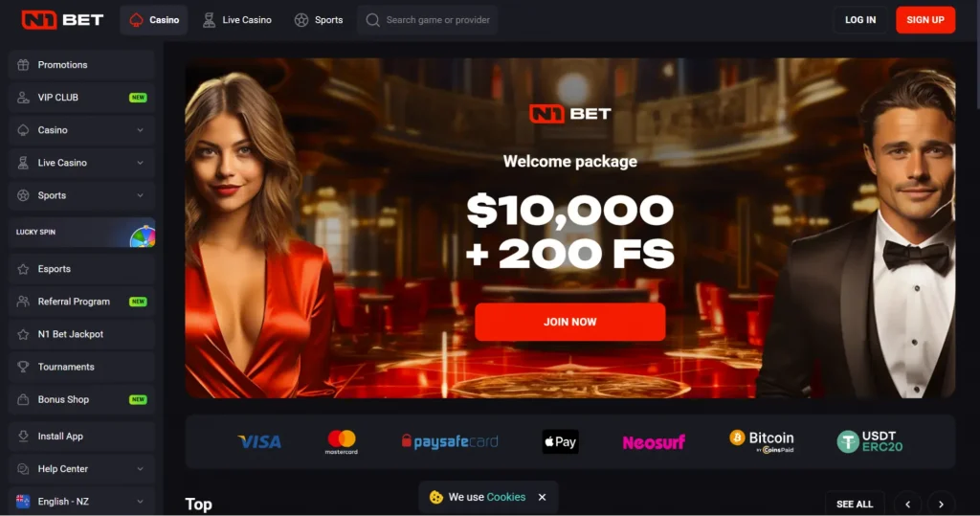Open the Lucky Spin wheel icon

(x=143, y=236)
